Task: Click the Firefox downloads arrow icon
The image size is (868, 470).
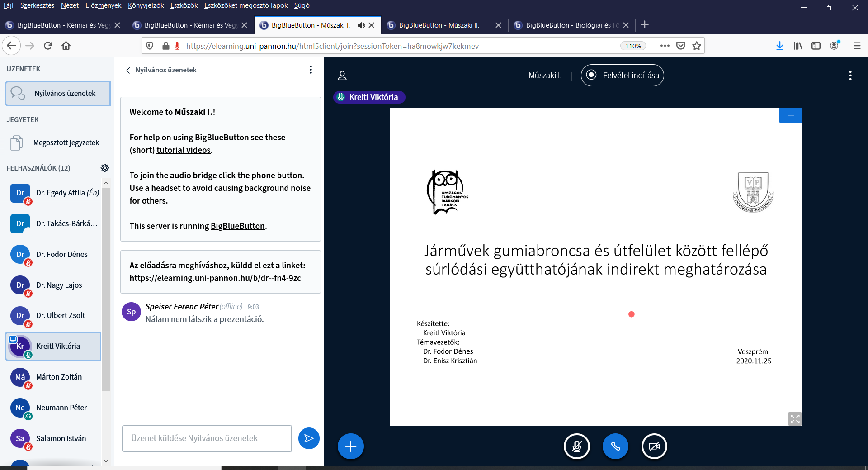Action: click(779, 46)
